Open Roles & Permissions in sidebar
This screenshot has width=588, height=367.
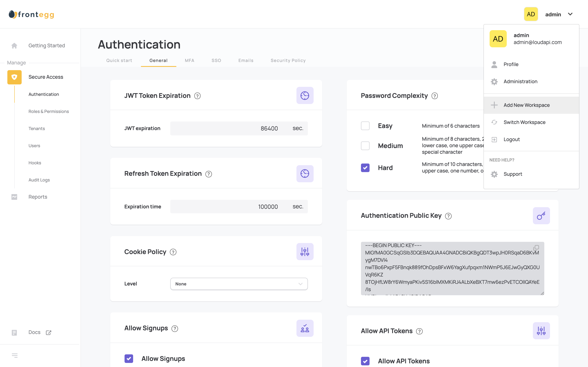(49, 111)
